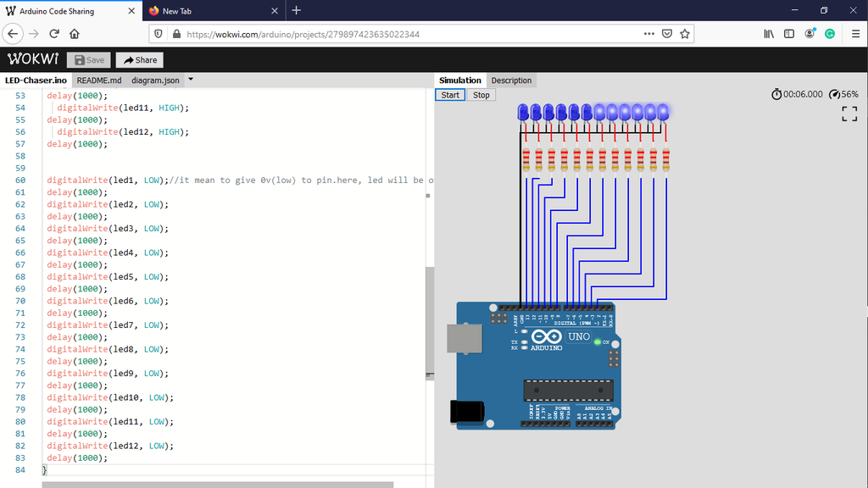Bookmark this page with the star
This screenshot has width=868, height=488.
coord(685,34)
